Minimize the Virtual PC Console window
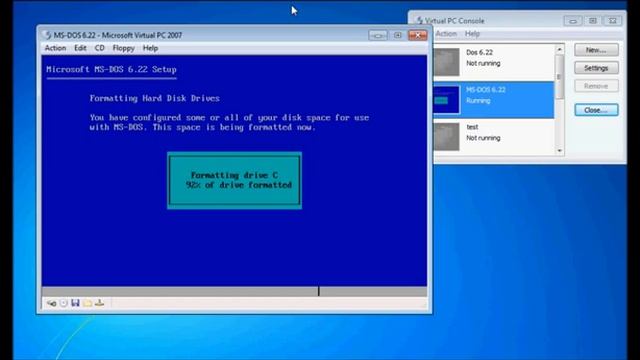 click(573, 20)
